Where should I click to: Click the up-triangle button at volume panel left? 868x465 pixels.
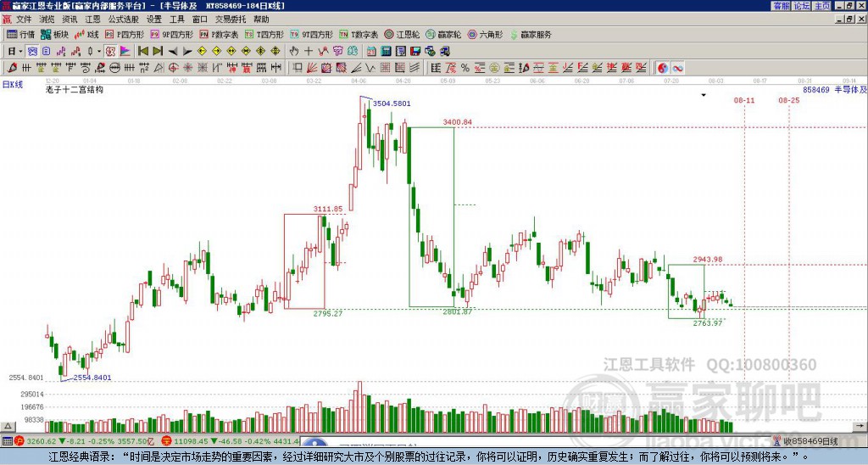(8, 427)
